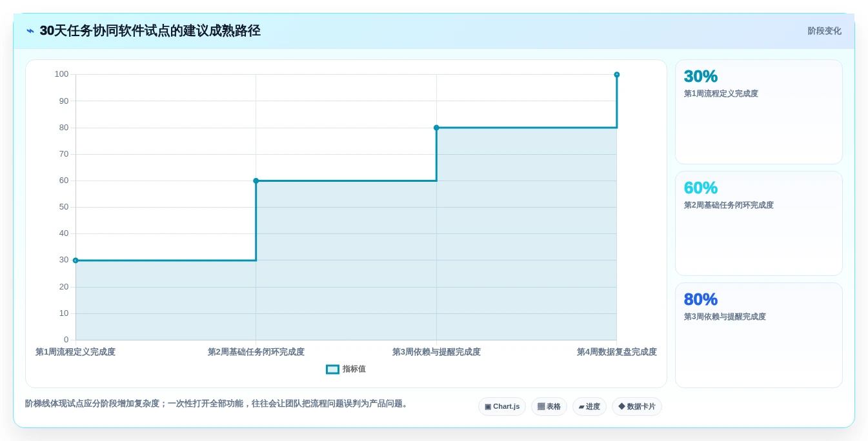Toggle the 指标值 legend item
The height and width of the screenshot is (441, 868).
tap(346, 369)
